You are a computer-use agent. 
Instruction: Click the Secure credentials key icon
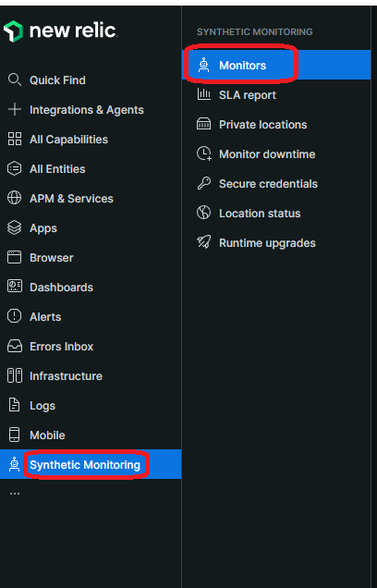[204, 183]
